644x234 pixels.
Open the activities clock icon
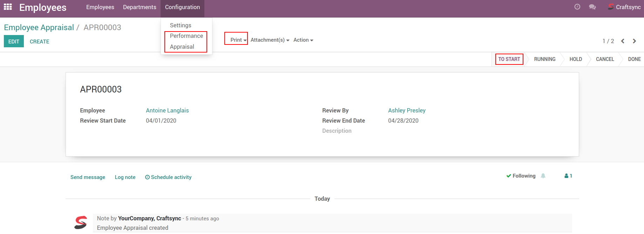coord(577,7)
